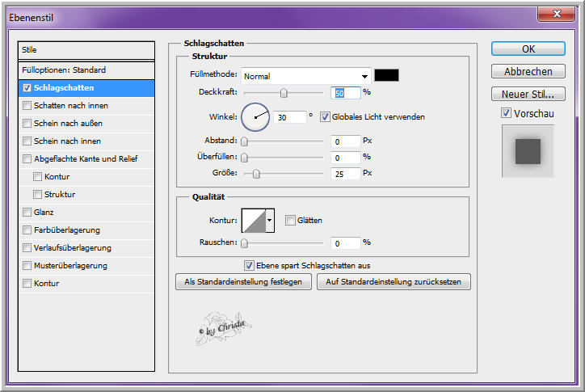
Task: Select the Farbüberlagerung style label
Action: pos(67,230)
